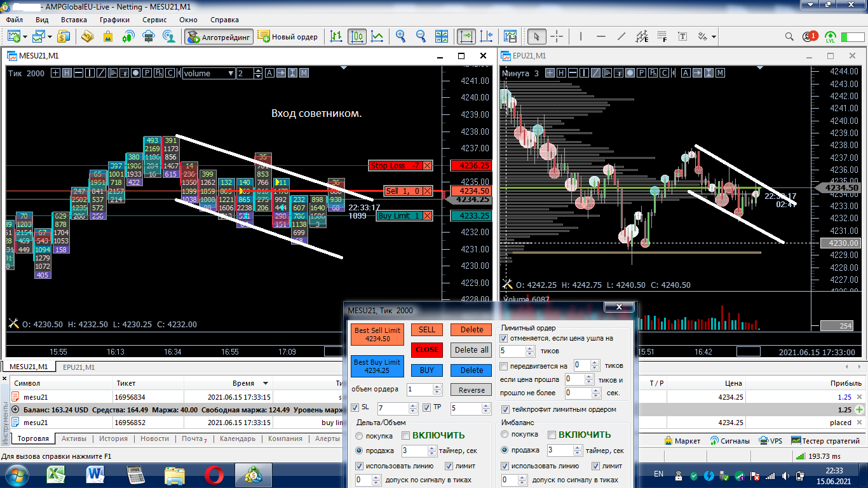Zoom in on the chart
This screenshot has height=488, width=868.
click(x=401, y=37)
